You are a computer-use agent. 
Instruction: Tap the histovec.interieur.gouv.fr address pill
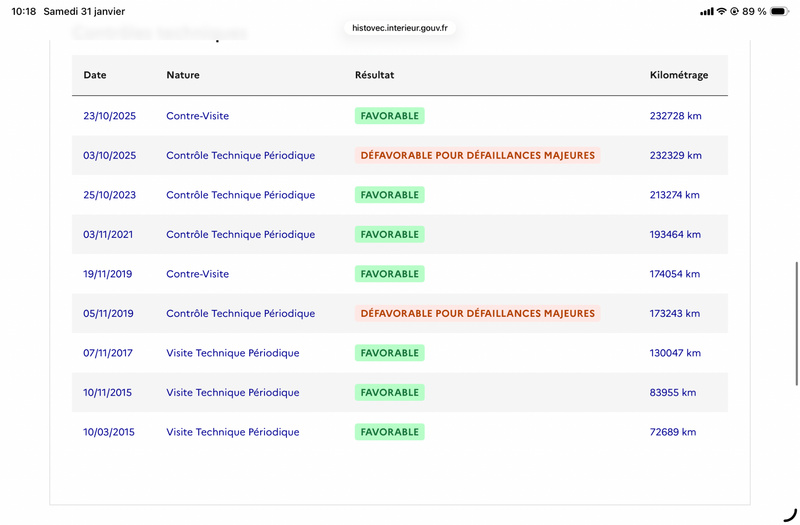pos(399,28)
